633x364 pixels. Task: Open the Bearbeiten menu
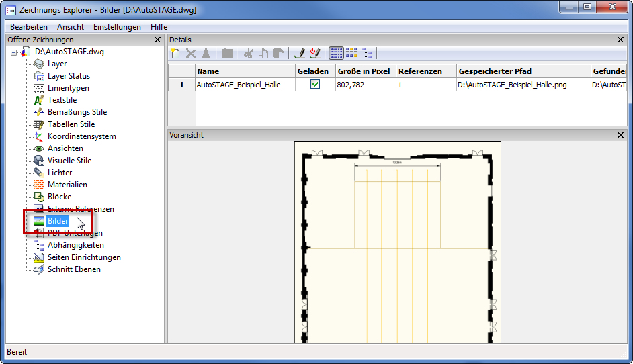coord(29,27)
